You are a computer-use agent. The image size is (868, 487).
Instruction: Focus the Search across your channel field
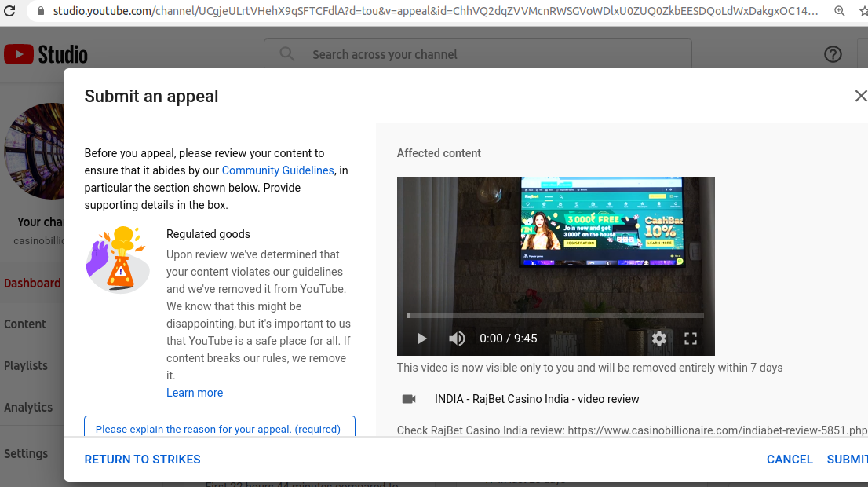(478, 54)
